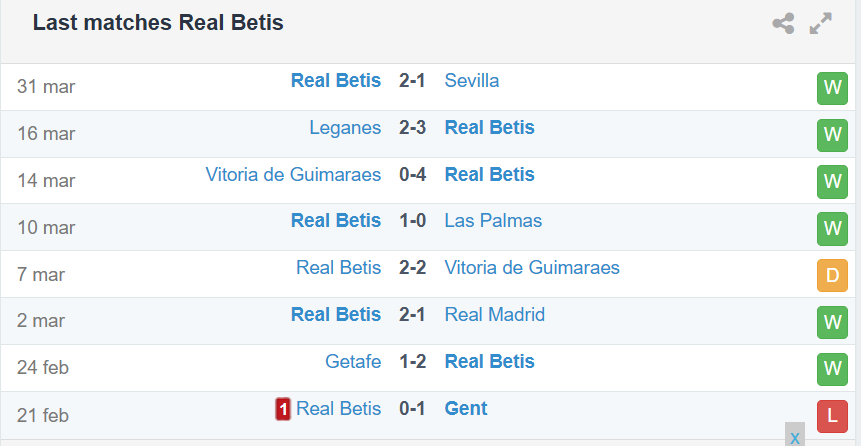The height and width of the screenshot is (446, 861).
Task: Click the 0-4 score on 14 mar
Action: 412,175
